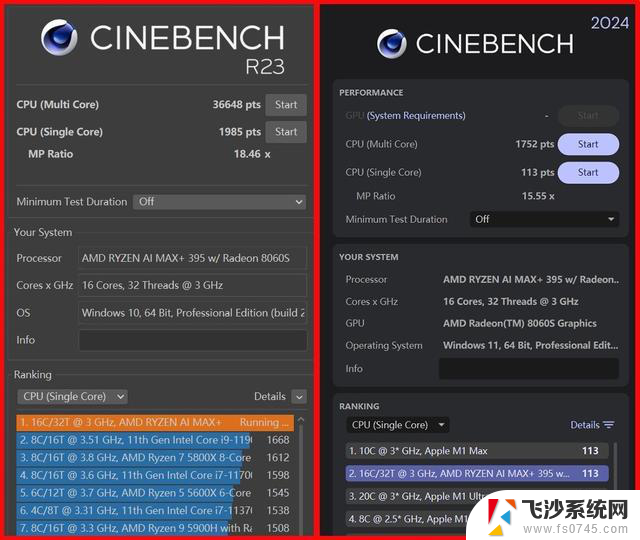Viewport: 640px width, 540px height.
Task: Start the R23 CPU Single Core test
Action: (286, 132)
